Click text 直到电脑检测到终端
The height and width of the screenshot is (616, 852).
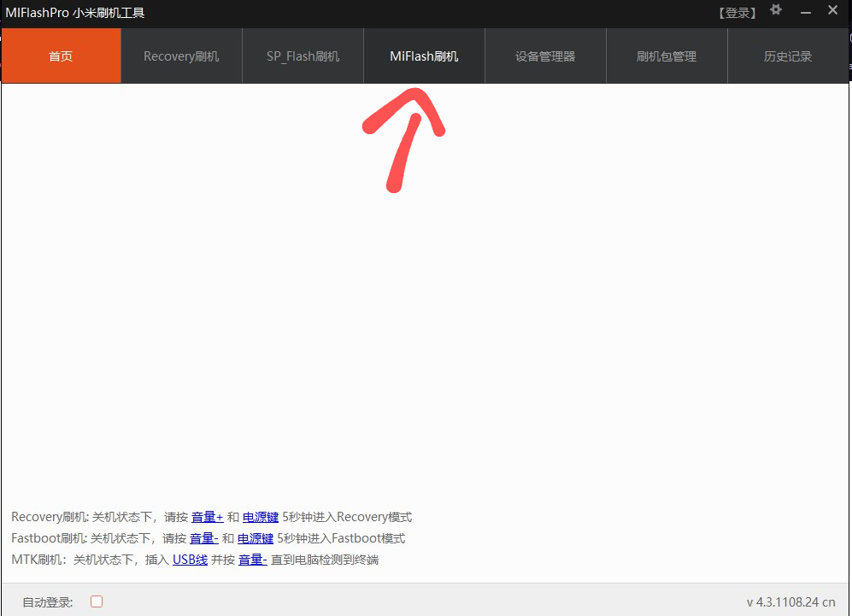pos(325,560)
